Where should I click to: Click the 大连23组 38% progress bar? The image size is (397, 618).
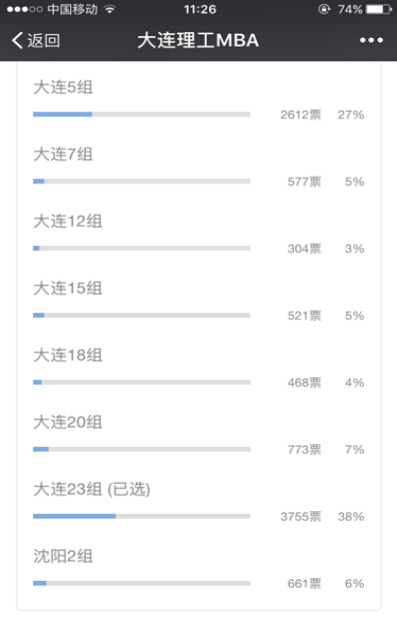142,516
